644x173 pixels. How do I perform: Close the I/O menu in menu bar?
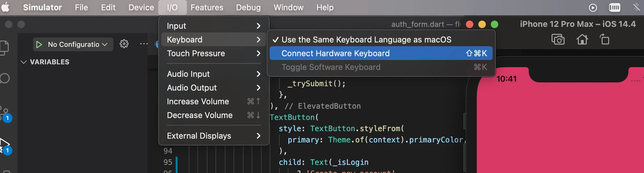(x=172, y=7)
